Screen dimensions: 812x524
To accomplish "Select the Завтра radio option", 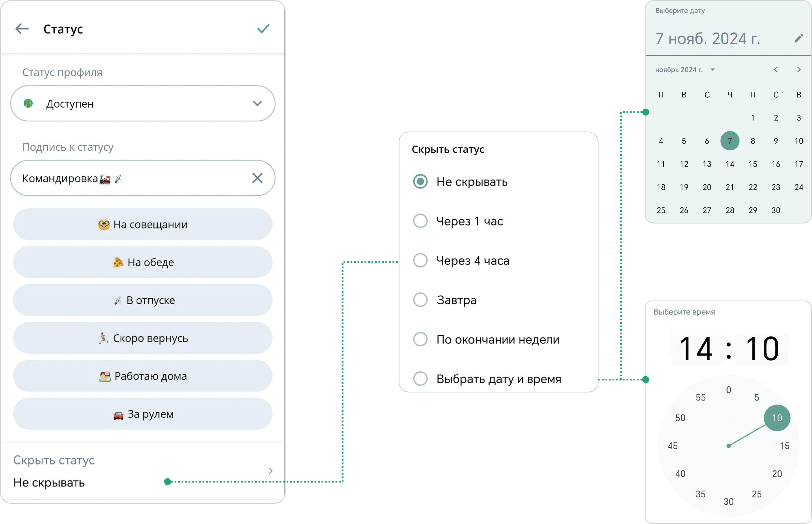I will 420,300.
